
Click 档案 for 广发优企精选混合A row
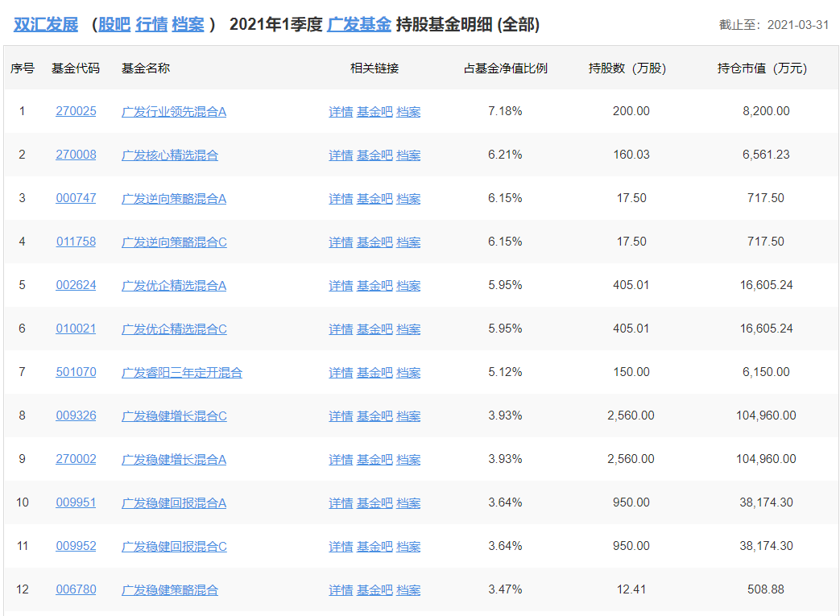(408, 285)
